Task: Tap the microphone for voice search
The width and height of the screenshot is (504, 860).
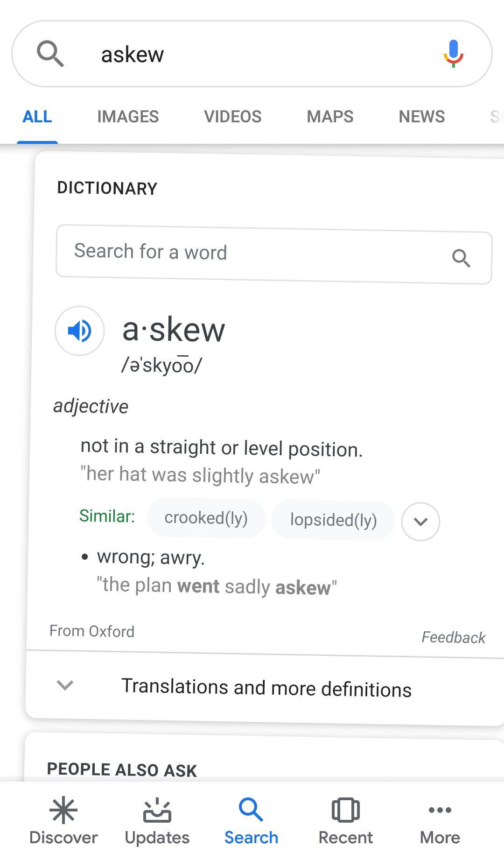Action: click(451, 53)
